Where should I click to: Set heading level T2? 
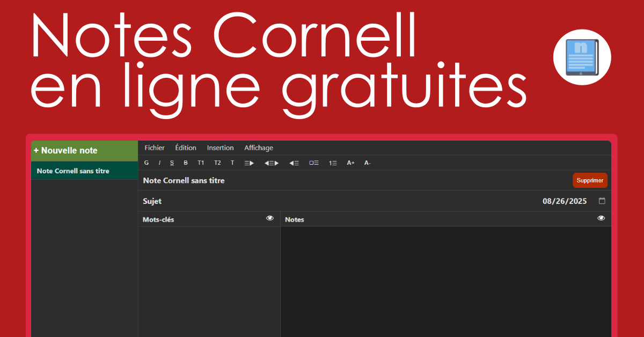point(217,163)
